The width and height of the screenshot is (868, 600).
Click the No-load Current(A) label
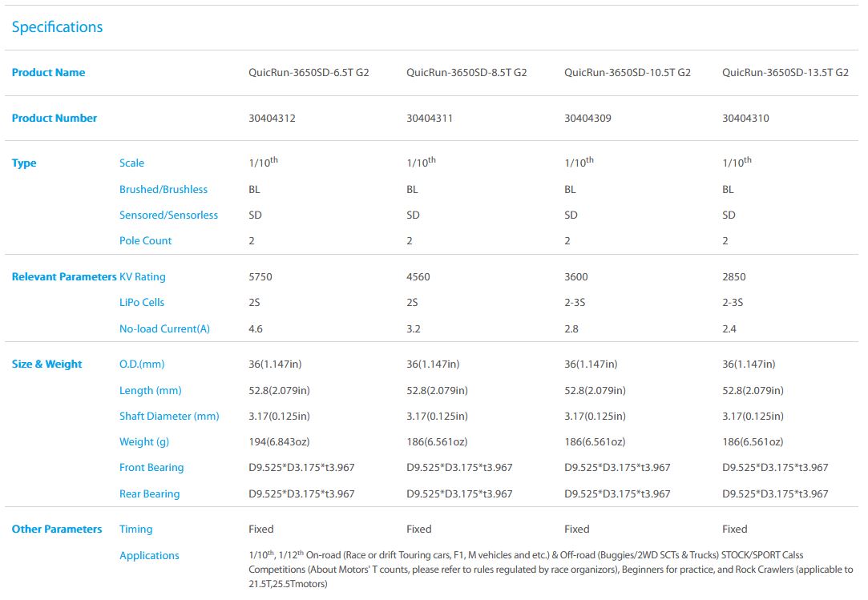point(164,328)
